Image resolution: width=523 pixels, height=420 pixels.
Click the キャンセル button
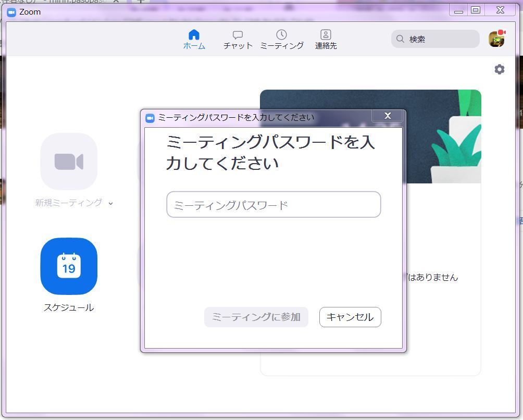tap(350, 317)
